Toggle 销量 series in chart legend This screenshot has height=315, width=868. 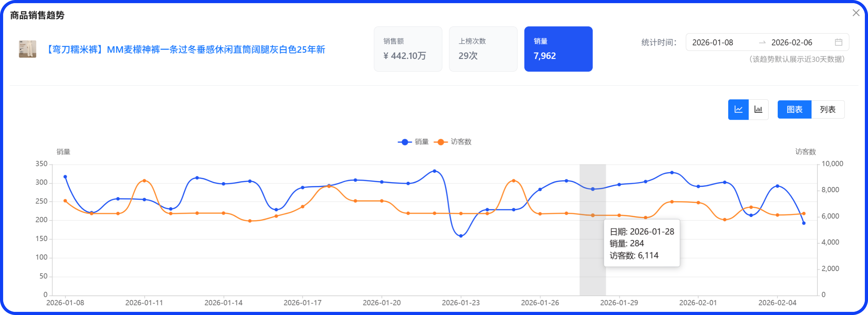tap(413, 142)
